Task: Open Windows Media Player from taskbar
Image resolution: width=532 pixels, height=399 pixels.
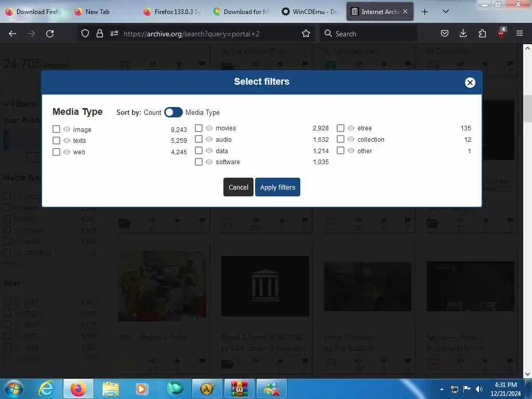Action: pyautogui.click(x=141, y=389)
